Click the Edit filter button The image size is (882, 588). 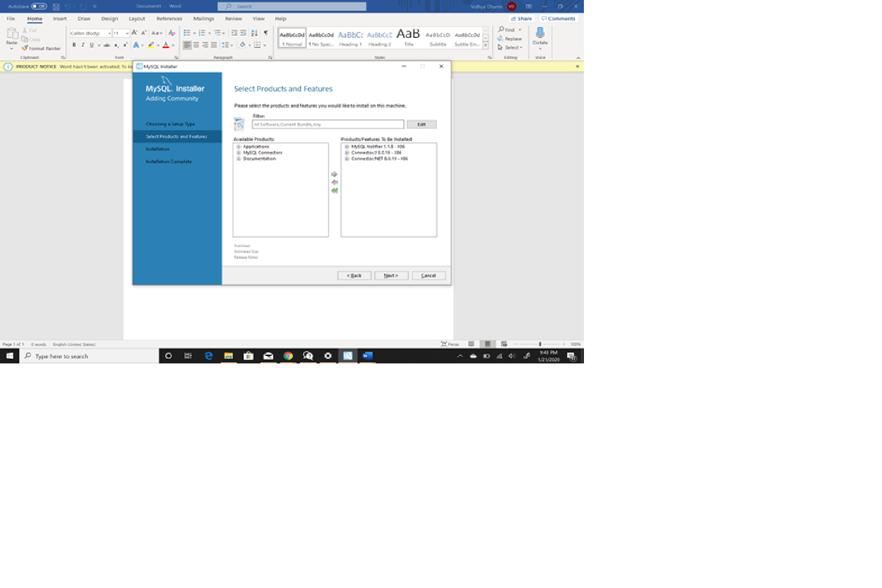422,125
